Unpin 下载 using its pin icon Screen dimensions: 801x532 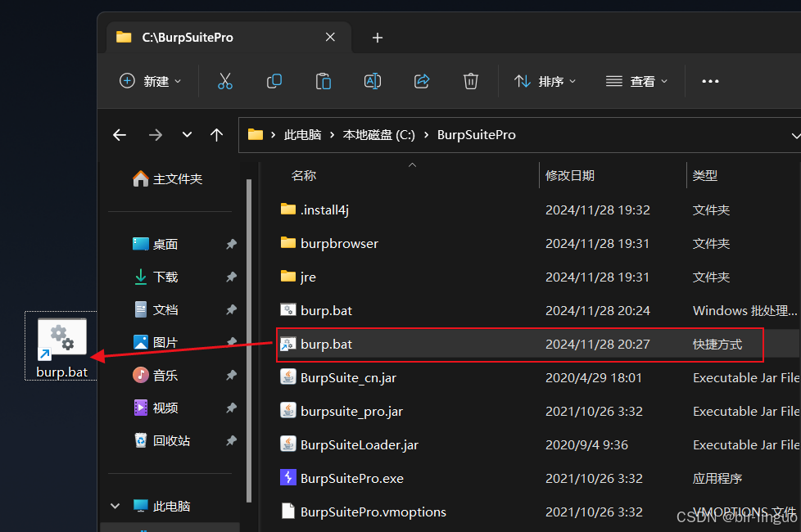(x=232, y=277)
